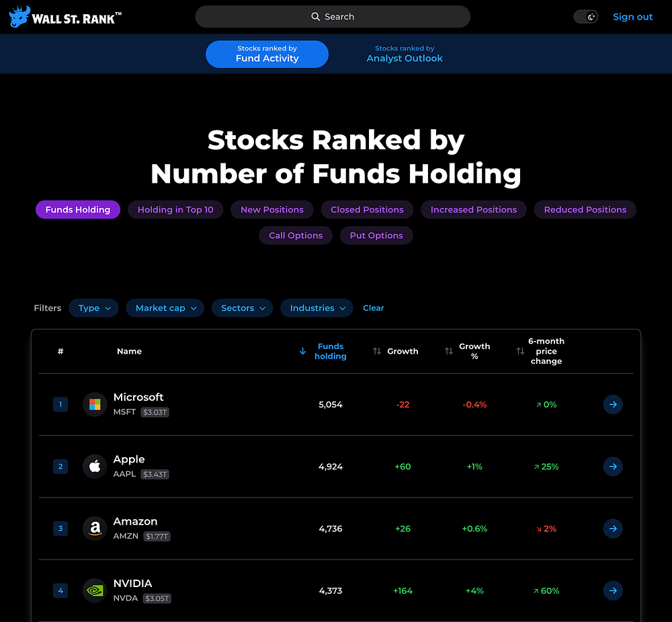Click the NVIDIA logo icon
This screenshot has height=622, width=672.
pos(95,591)
